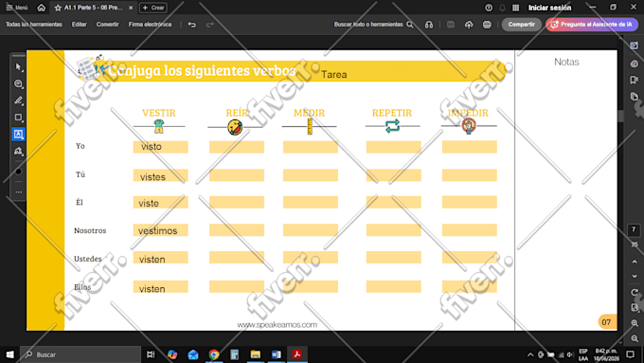The height and width of the screenshot is (363, 644).
Task: Open the notifications bell
Action: pos(502,8)
